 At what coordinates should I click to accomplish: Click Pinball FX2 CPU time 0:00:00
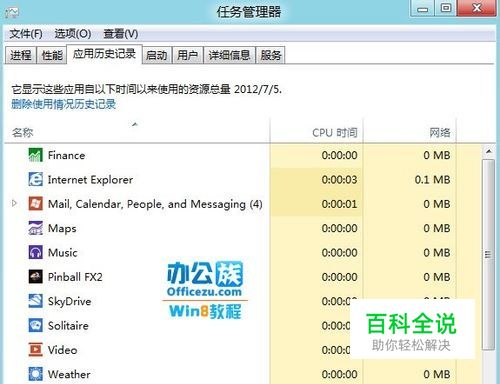[339, 277]
